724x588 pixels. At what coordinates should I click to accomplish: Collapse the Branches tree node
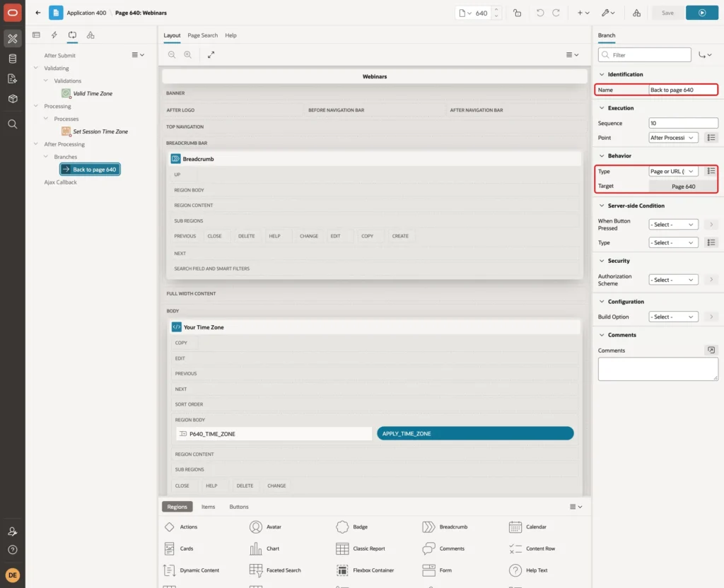(46, 156)
